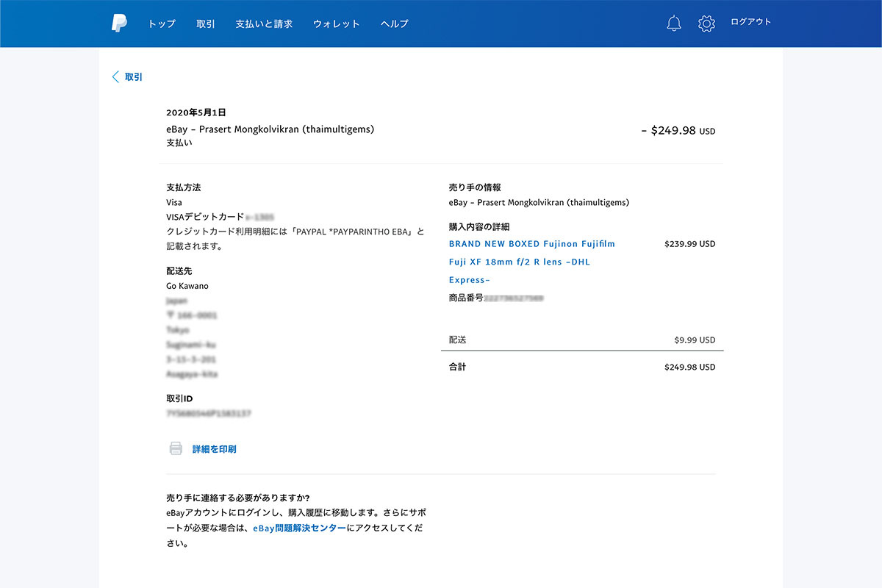Open the notifications bell
This screenshot has width=882, height=588.
[674, 24]
